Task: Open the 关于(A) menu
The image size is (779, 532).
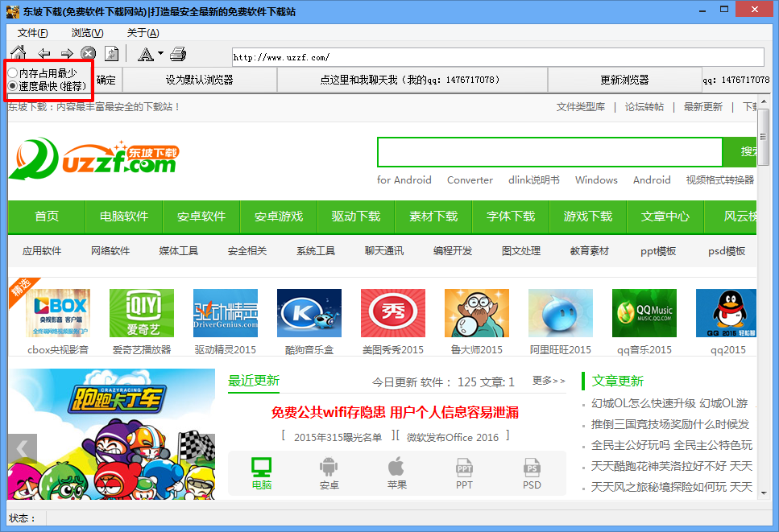Action: (x=143, y=33)
